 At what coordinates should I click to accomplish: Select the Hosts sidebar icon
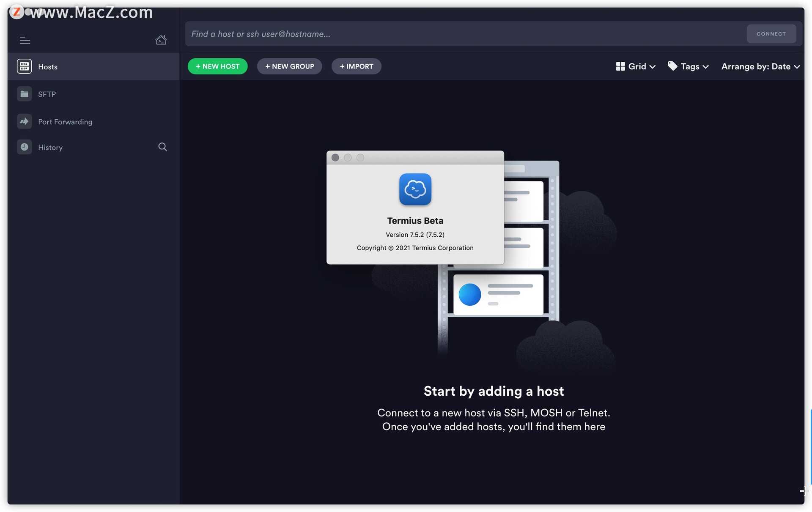(24, 66)
